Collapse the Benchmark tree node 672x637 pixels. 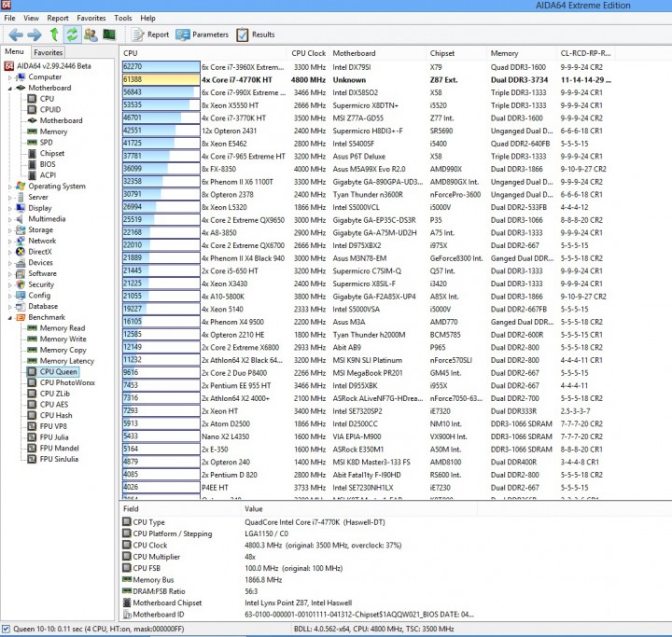[x=10, y=318]
